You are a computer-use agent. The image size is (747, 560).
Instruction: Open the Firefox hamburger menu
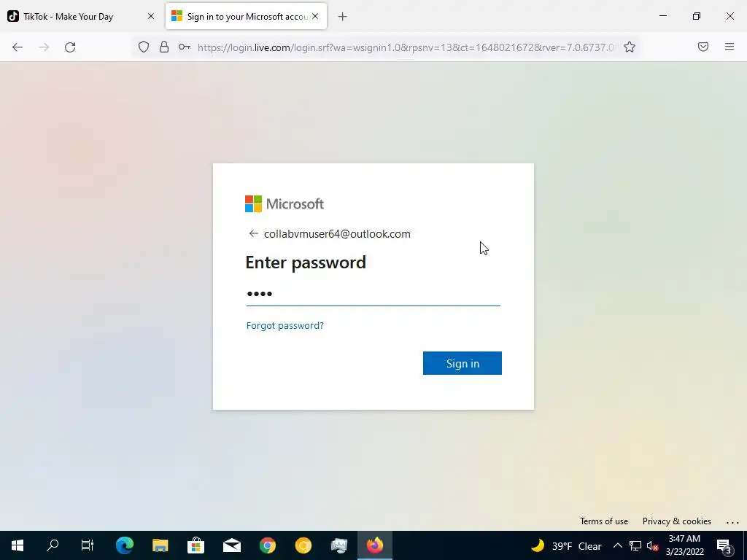[x=729, y=47]
